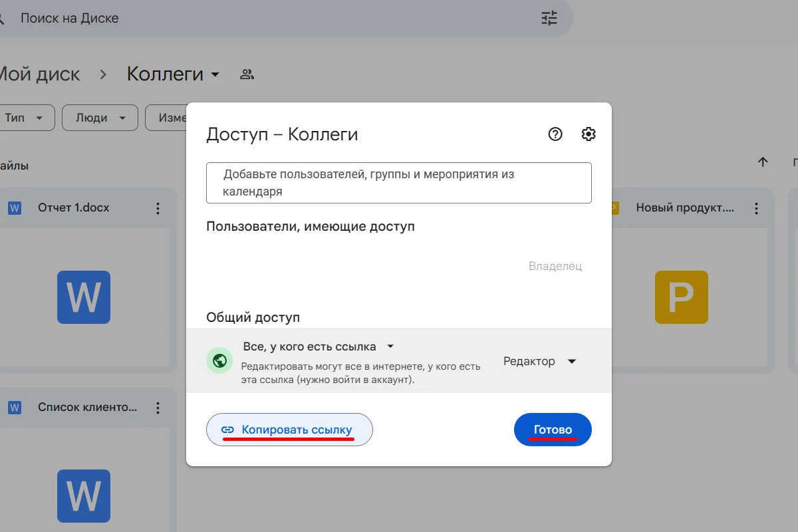This screenshot has width=798, height=532.
Task: Open Список клиенто… document thumbnail
Action: (84, 480)
